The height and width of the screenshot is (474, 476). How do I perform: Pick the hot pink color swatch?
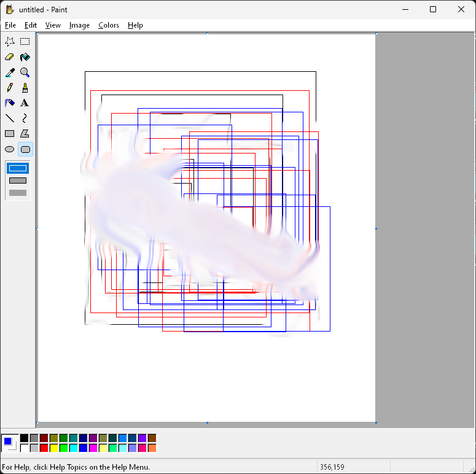tap(142, 448)
